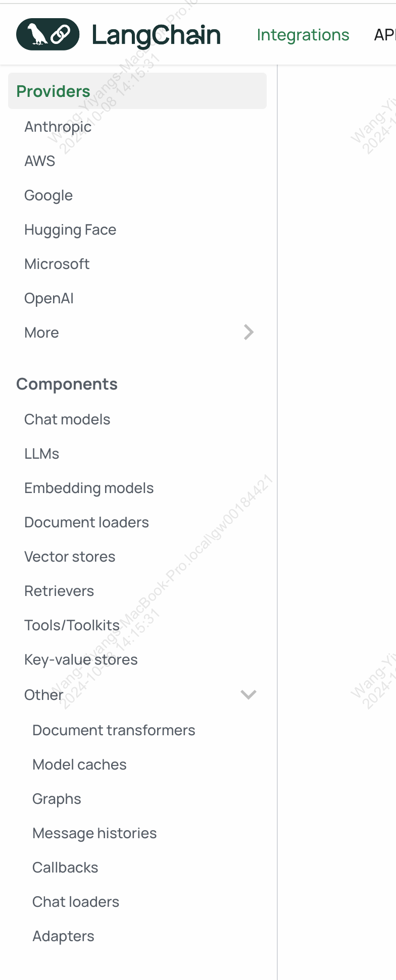Open the Chat models component page
Viewport: 396px width, 980px height.
67,419
